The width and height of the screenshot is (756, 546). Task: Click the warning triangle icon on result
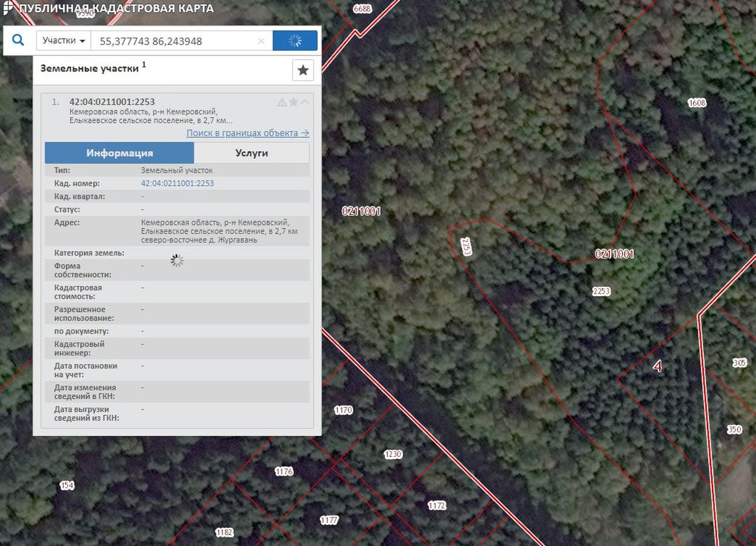pos(282,103)
